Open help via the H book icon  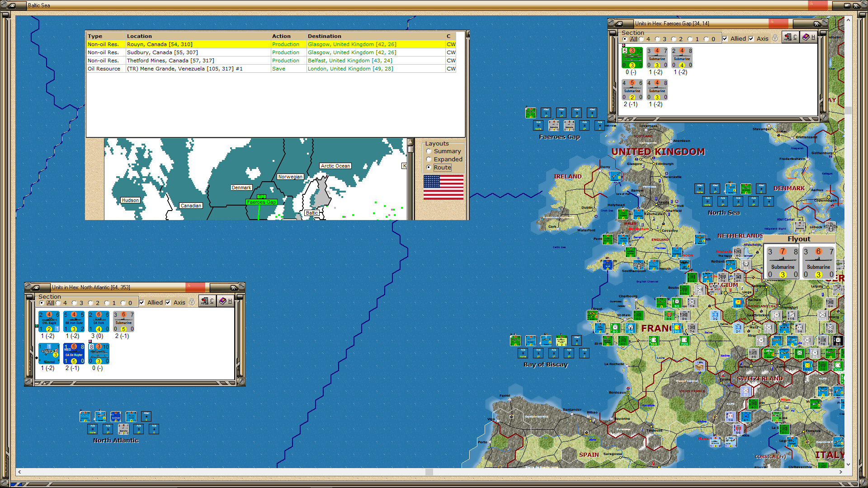click(809, 37)
